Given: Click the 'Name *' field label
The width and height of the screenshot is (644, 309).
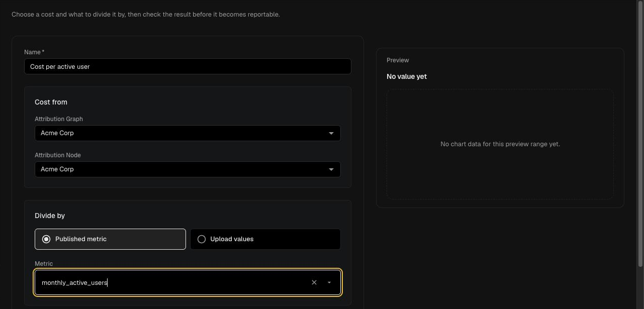Looking at the screenshot, I should point(34,52).
